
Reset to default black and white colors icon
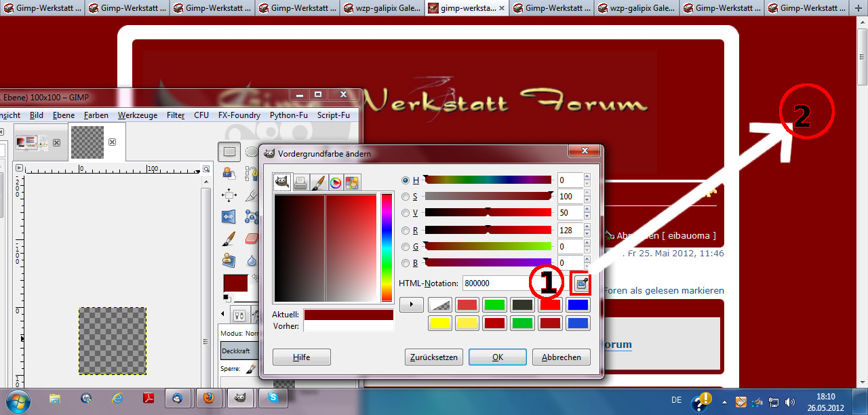(x=227, y=297)
